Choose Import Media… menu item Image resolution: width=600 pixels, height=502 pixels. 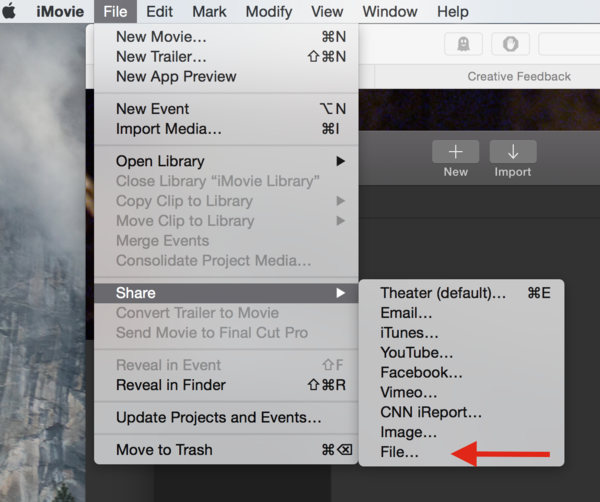click(x=226, y=129)
